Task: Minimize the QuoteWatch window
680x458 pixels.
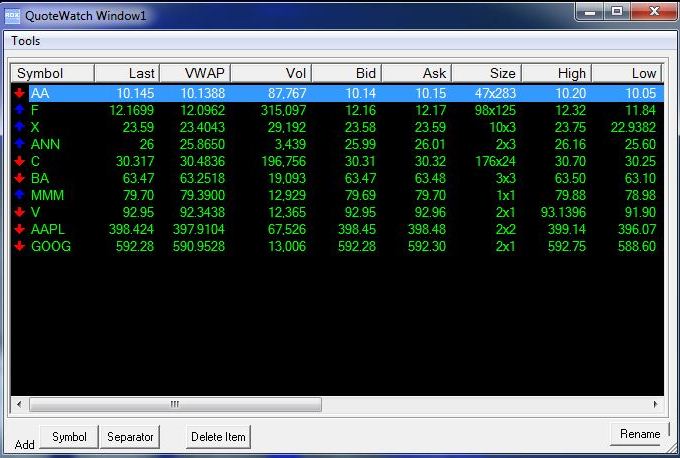Action: coord(589,12)
